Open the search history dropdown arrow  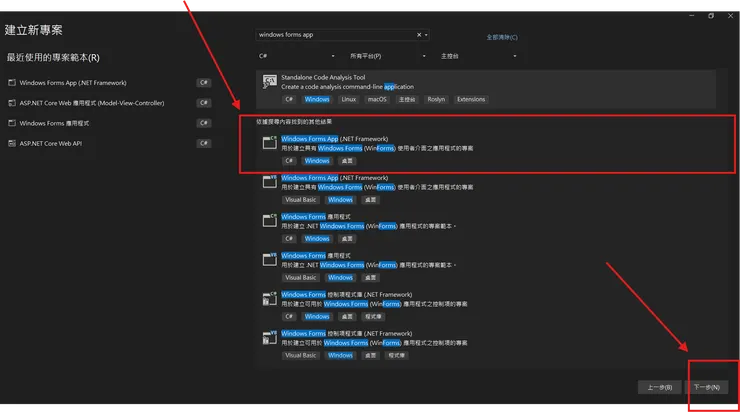(x=426, y=35)
